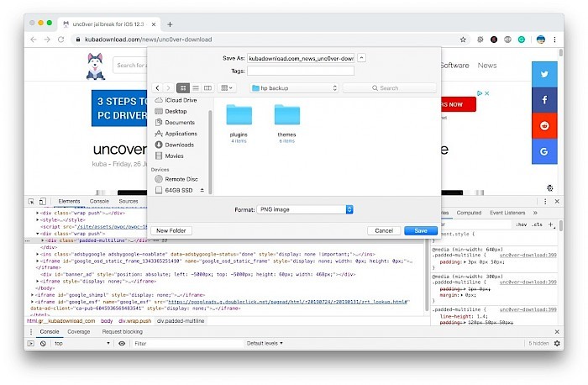Image resolution: width=588 pixels, height=385 pixels.
Task: Share page on Google
Action: tap(544, 151)
